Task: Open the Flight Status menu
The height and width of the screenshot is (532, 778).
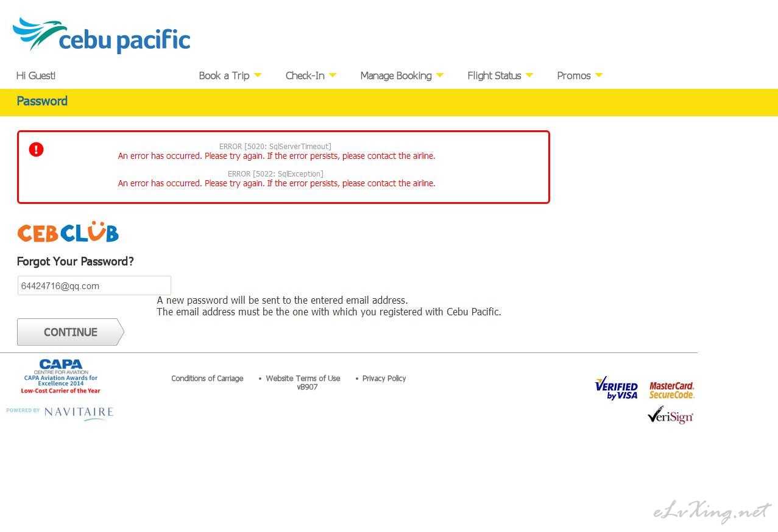Action: click(494, 75)
